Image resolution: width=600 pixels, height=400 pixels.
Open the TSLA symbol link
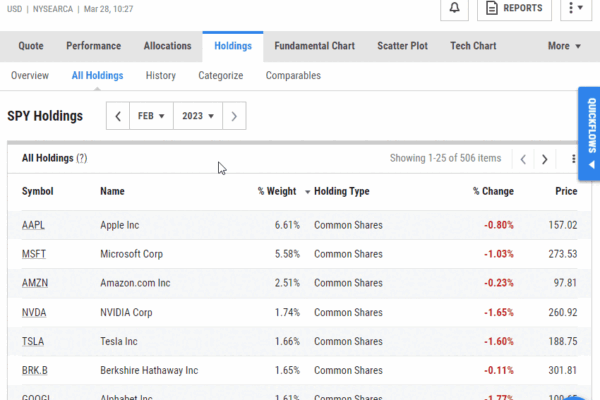[33, 341]
